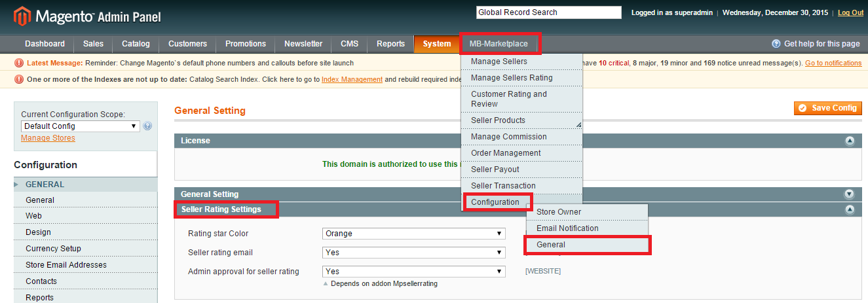The height and width of the screenshot is (303, 868).
Task: Open the Catalog menu
Action: click(136, 44)
